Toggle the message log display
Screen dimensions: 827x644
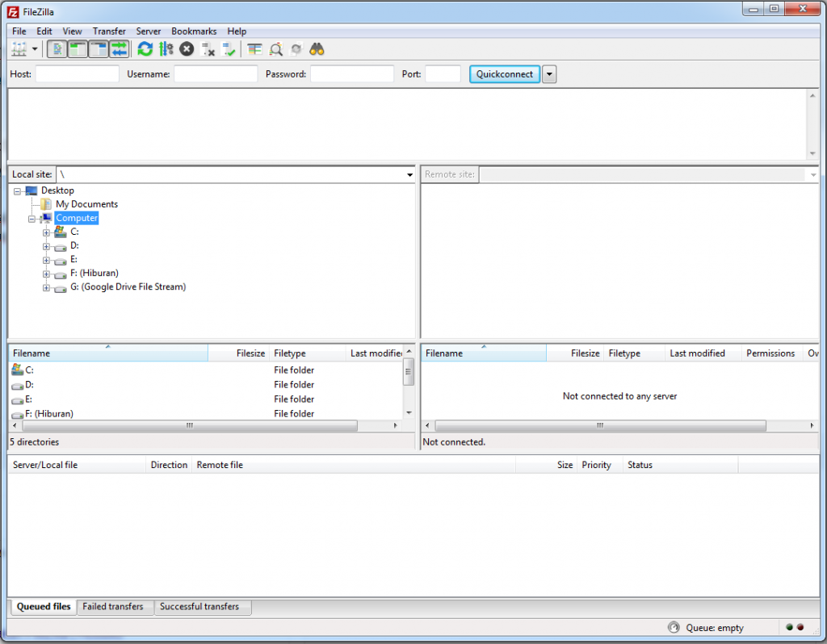pyautogui.click(x=57, y=49)
